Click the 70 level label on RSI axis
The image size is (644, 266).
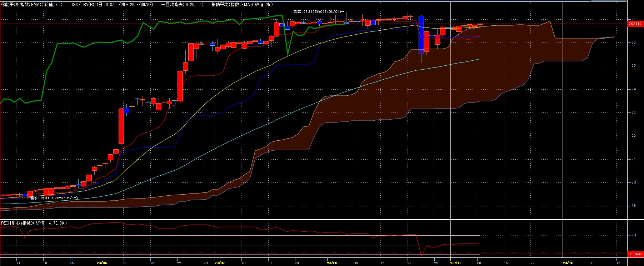point(633,235)
